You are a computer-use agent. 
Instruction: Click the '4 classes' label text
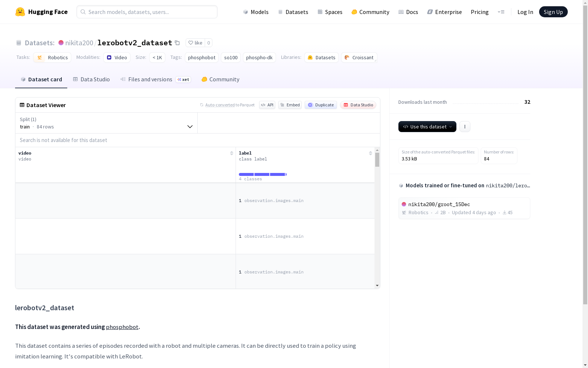click(250, 179)
